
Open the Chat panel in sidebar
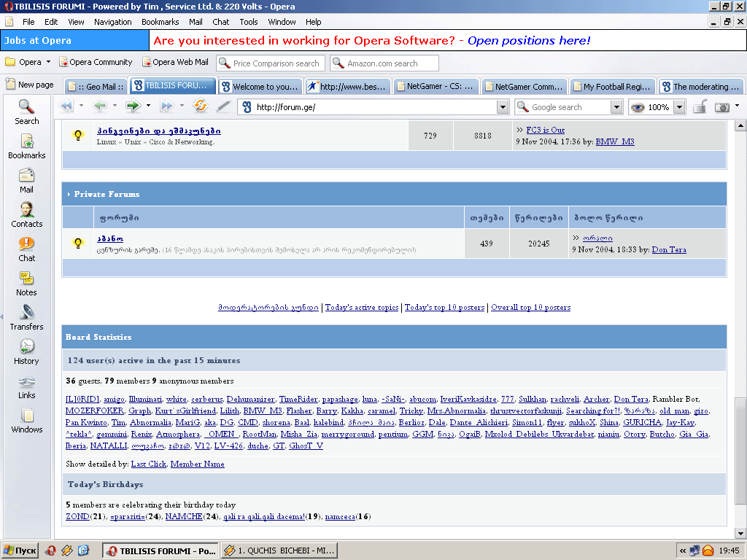27,249
